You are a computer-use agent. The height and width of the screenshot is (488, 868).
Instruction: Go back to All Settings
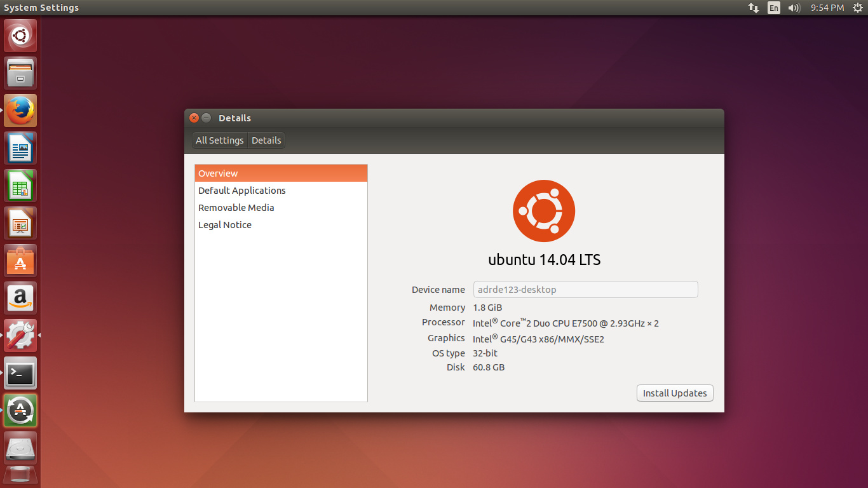tap(220, 140)
